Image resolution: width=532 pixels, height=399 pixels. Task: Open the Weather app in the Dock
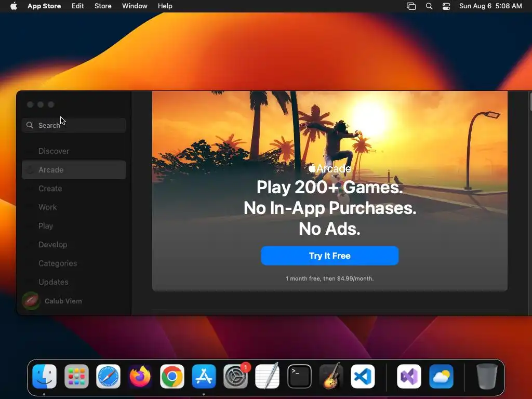[x=441, y=376]
